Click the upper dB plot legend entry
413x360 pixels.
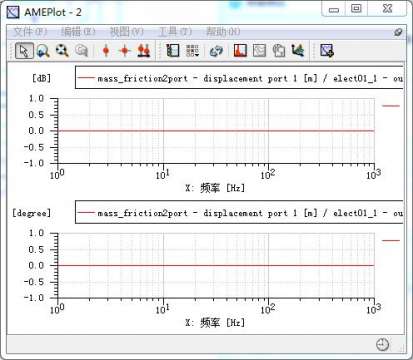click(239, 78)
